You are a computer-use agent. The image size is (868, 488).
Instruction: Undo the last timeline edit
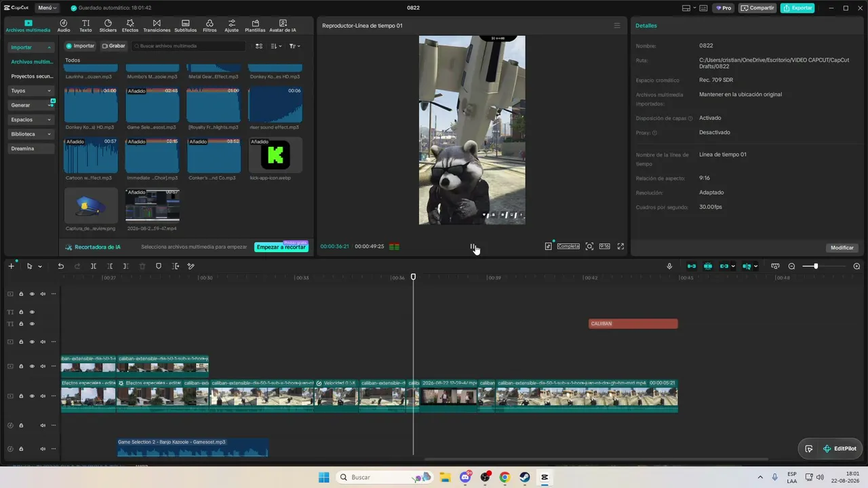click(x=60, y=266)
